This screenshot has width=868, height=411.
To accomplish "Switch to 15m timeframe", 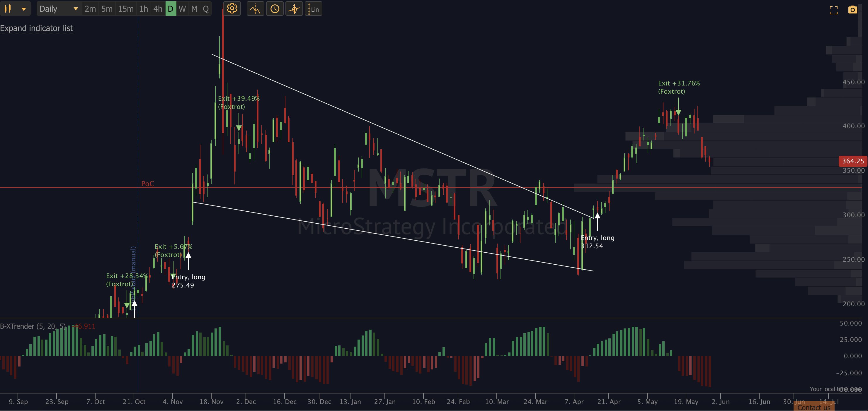I will 126,9.
